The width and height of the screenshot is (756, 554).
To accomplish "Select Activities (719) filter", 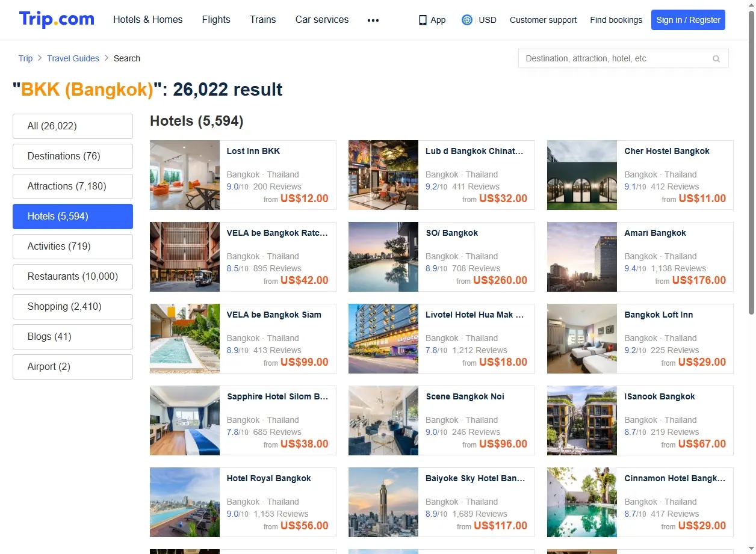I will [x=73, y=247].
